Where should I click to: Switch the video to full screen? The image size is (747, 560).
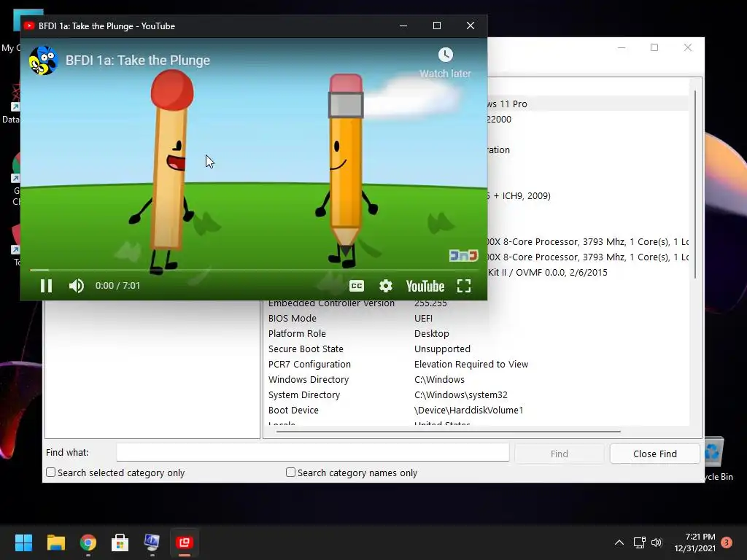point(463,286)
